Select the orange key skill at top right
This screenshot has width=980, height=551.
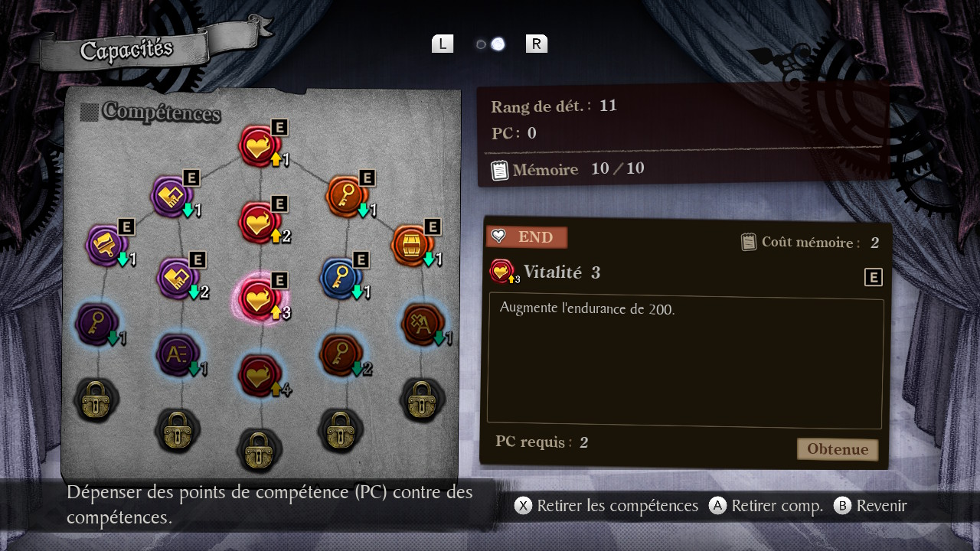click(x=348, y=196)
